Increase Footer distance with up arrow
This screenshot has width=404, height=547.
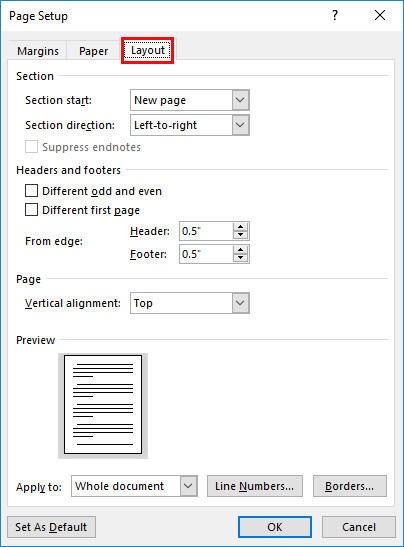pyautogui.click(x=240, y=250)
